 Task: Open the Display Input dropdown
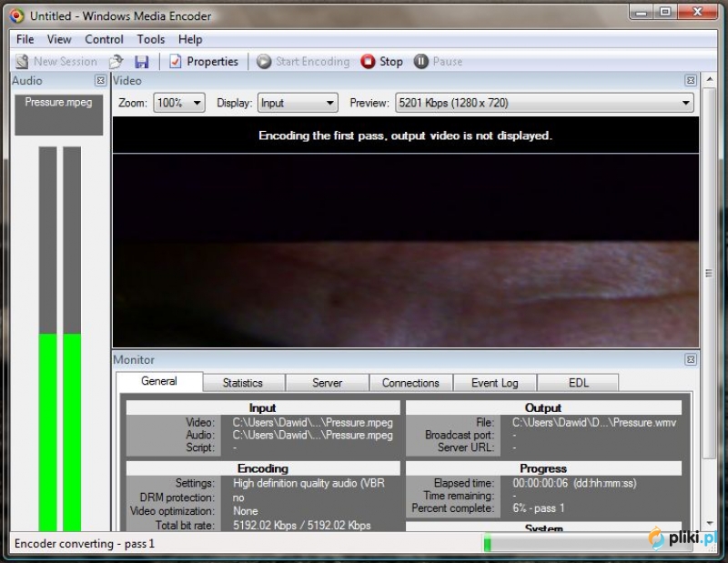(298, 103)
